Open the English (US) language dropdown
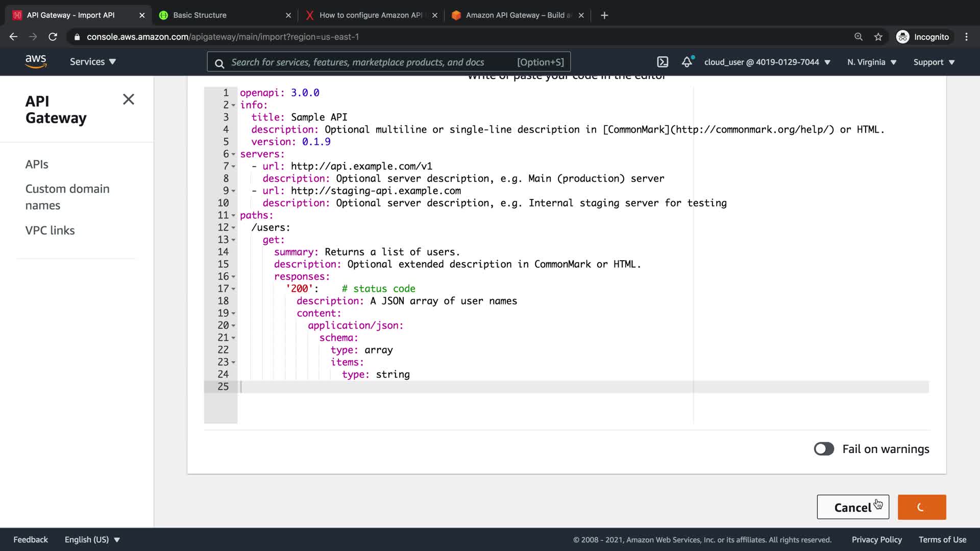The image size is (980, 551). pyautogui.click(x=92, y=540)
